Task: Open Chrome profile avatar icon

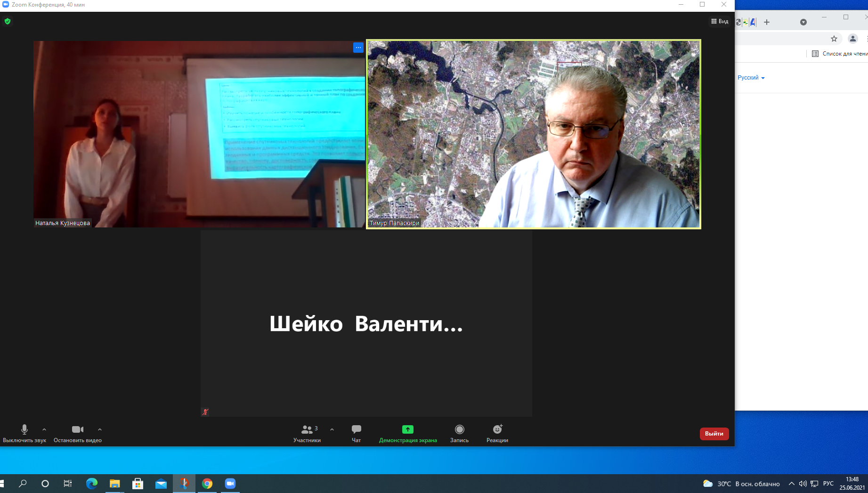Action: tap(853, 39)
